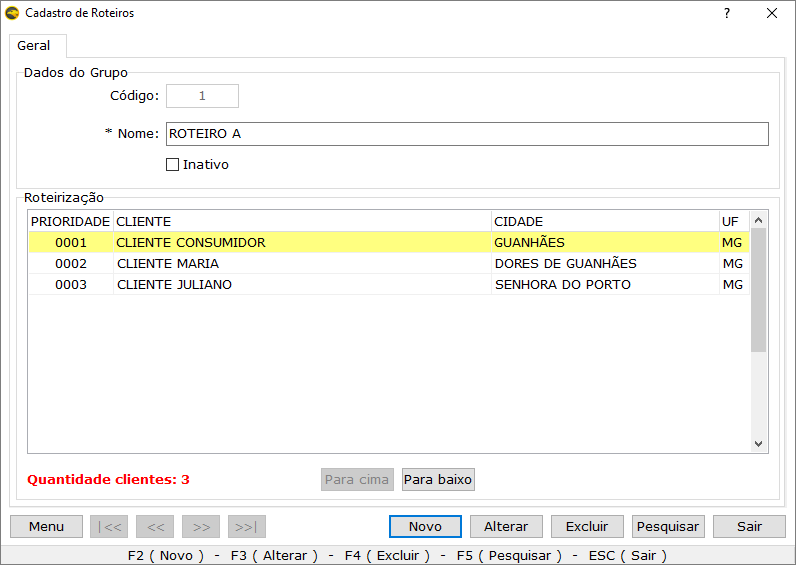796x565 pixels.
Task: Go to first record navigation button
Action: point(109,527)
